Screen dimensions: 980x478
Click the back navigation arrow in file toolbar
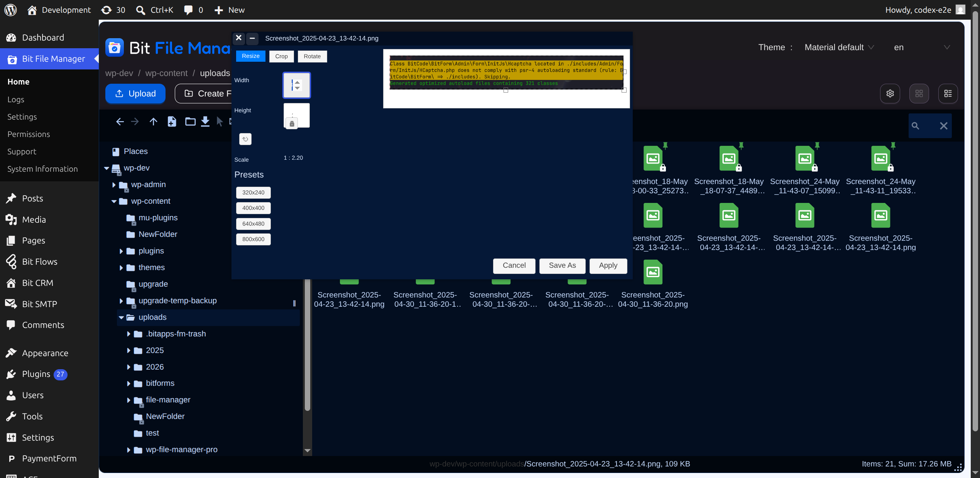[120, 122]
